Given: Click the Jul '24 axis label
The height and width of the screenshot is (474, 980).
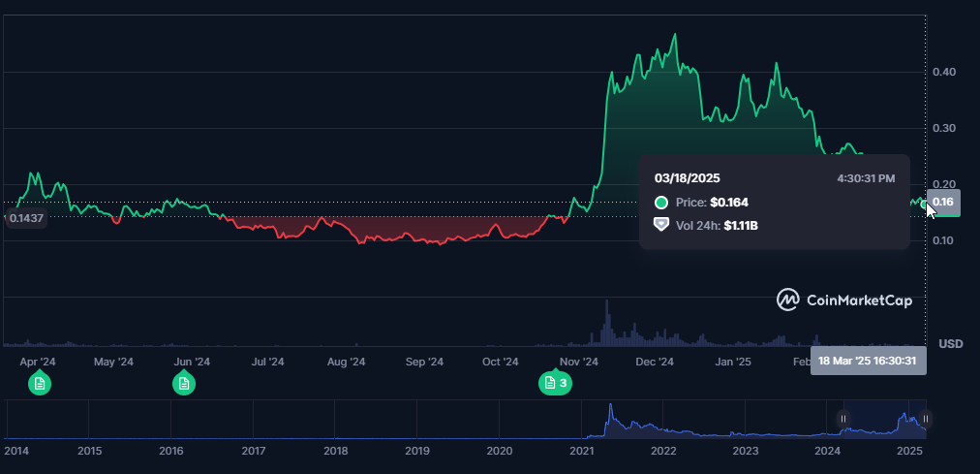Looking at the screenshot, I should coord(267,363).
